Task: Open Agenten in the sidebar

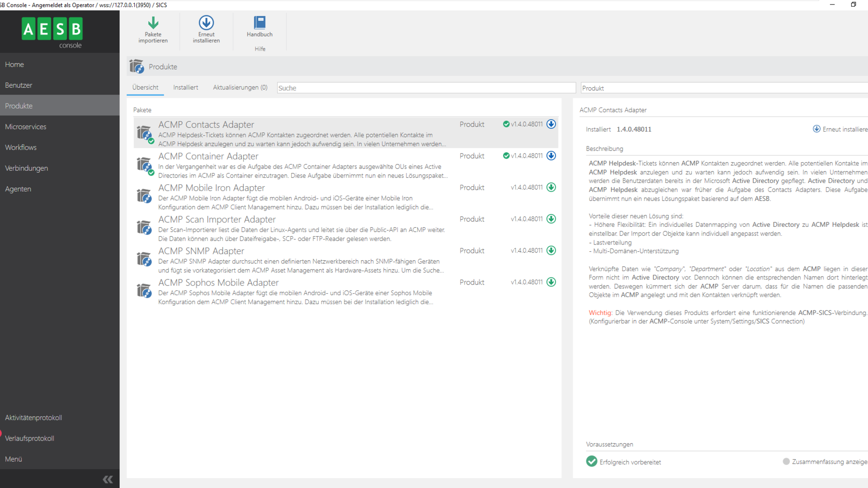Action: (x=60, y=189)
